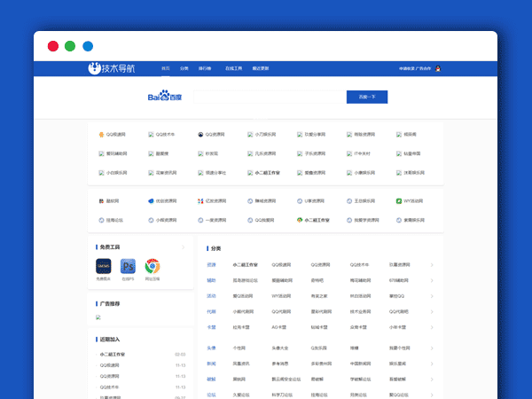Click the broken image under 广告推荐
The height and width of the screenshot is (399, 532).
[98, 317]
